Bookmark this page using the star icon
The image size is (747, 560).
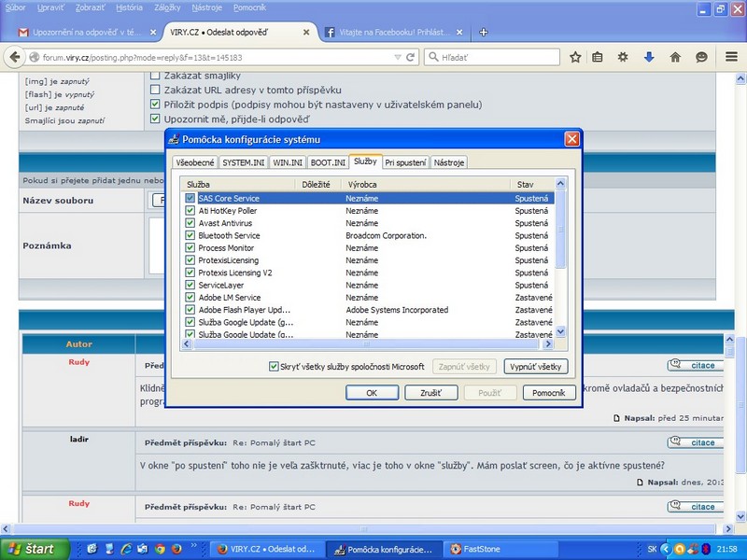[x=575, y=57]
